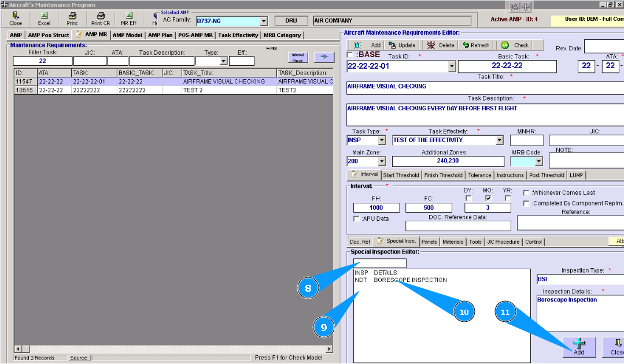Click the DRU field next to AC Family
This screenshot has width=624, height=364.
point(291,21)
